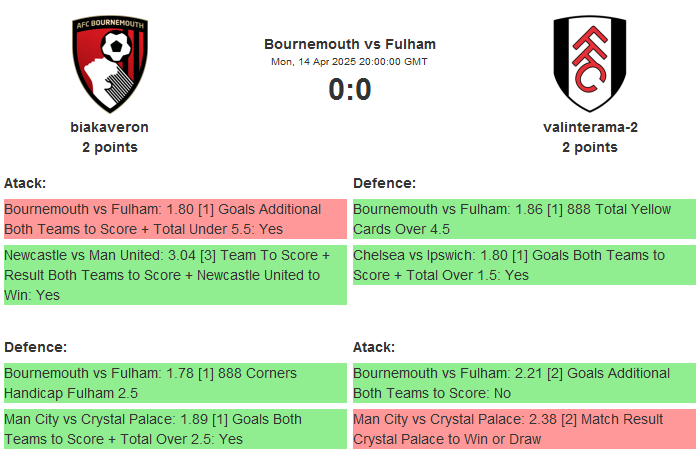Click the upper right Defence heading
700x460 pixels.
(384, 183)
